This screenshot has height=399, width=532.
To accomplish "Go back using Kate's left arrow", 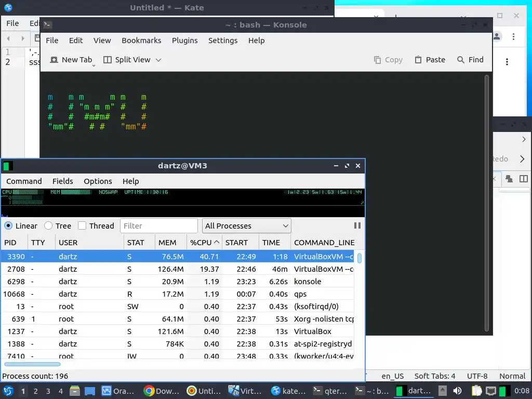I will coord(8,38).
